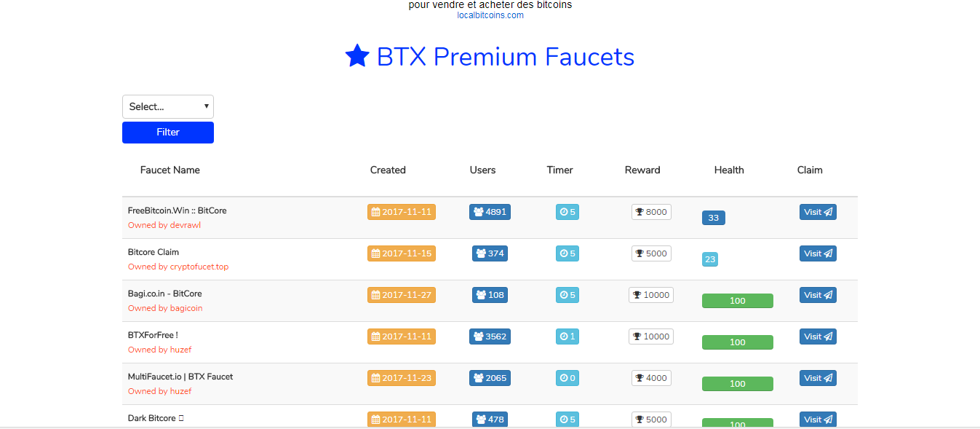This screenshot has width=980, height=429.
Task: Click the 100 health bar for MultiFaucet.io
Action: pos(738,384)
